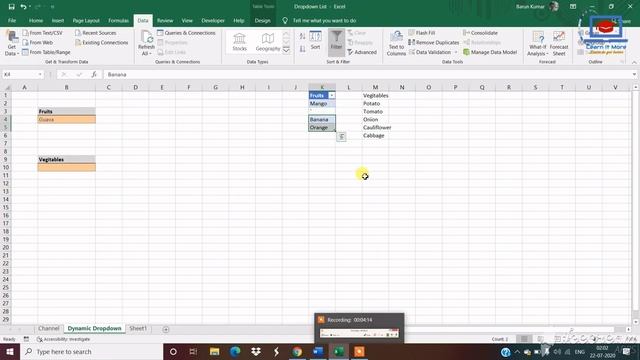Click Consolidate

pyautogui.click(x=480, y=33)
